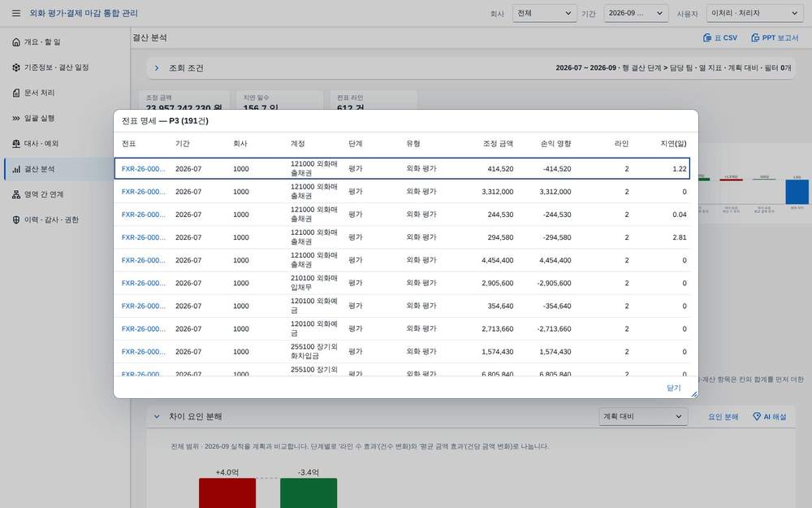Open 영역 간 연계 sidebar item
812x508 pixels.
tap(67, 194)
